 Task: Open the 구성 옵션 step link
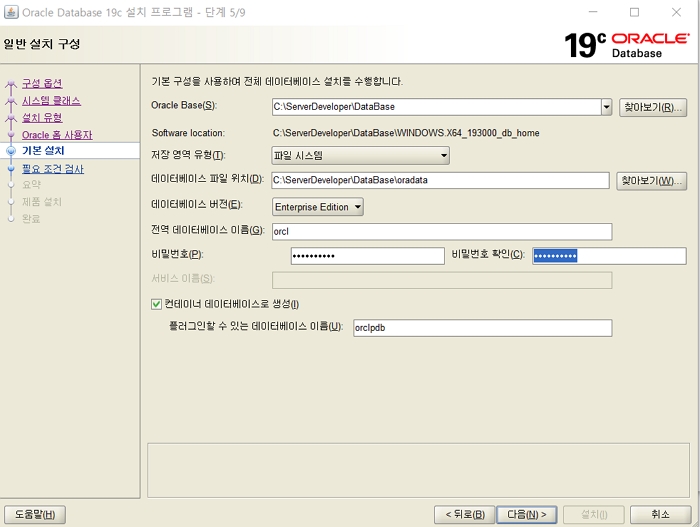tap(42, 83)
